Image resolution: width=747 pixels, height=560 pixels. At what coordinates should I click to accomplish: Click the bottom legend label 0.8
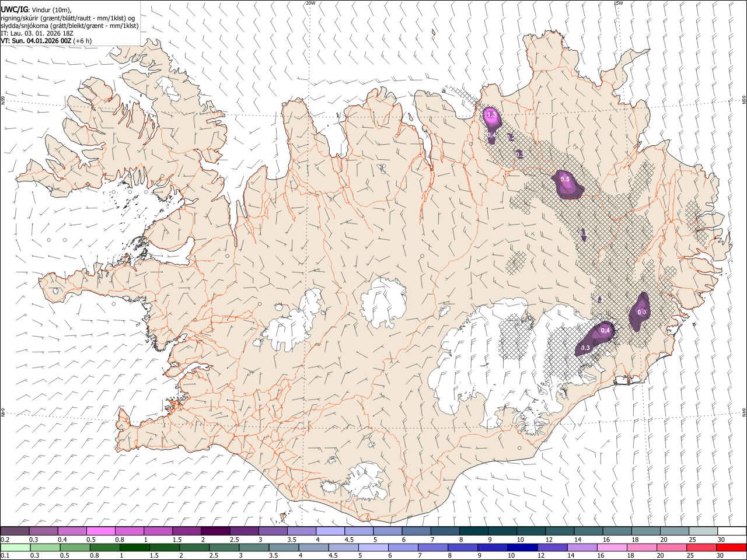coord(95,555)
